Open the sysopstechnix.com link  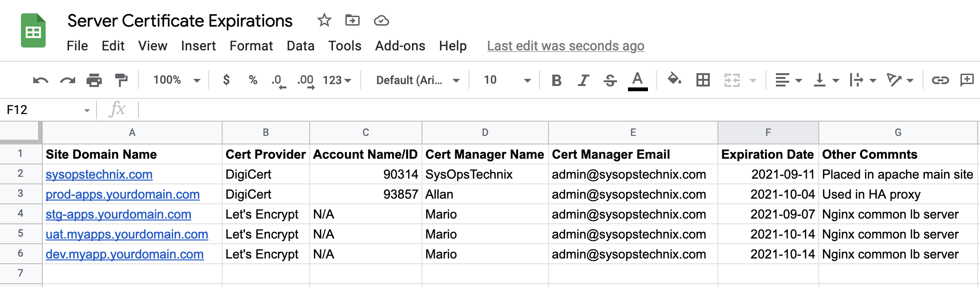(x=99, y=174)
